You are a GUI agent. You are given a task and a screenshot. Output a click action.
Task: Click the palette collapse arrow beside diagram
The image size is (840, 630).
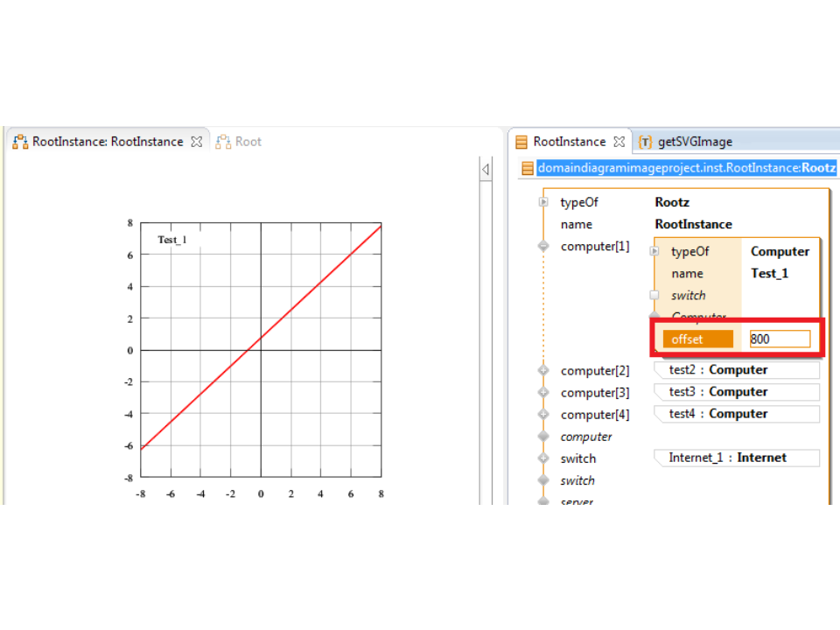(486, 169)
